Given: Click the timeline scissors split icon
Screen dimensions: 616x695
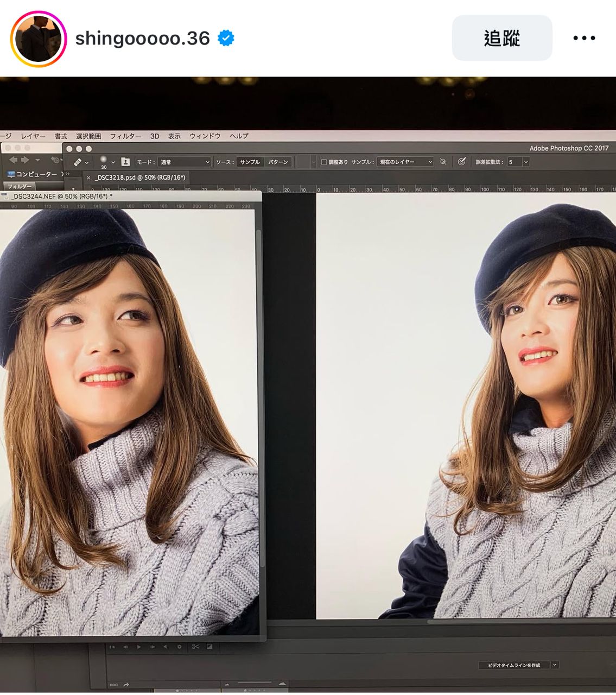Looking at the screenshot, I should pyautogui.click(x=195, y=647).
